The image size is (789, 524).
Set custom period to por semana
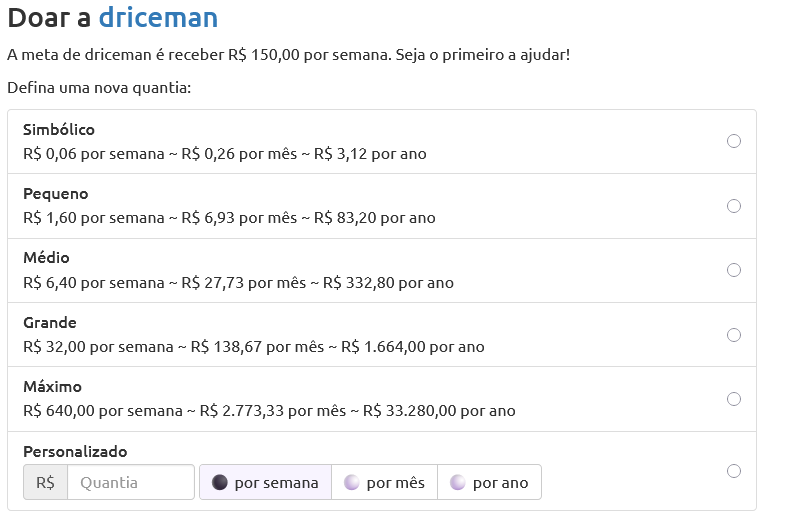coord(265,482)
